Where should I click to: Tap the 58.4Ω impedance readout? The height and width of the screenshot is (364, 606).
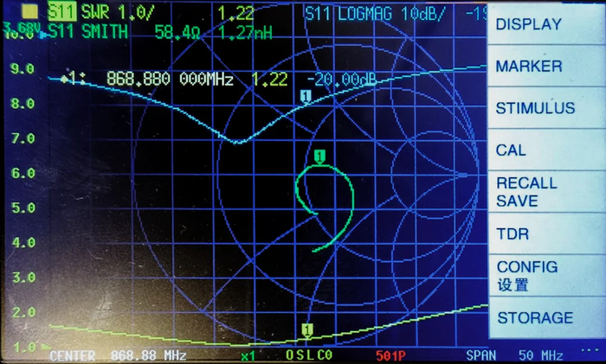177,33
